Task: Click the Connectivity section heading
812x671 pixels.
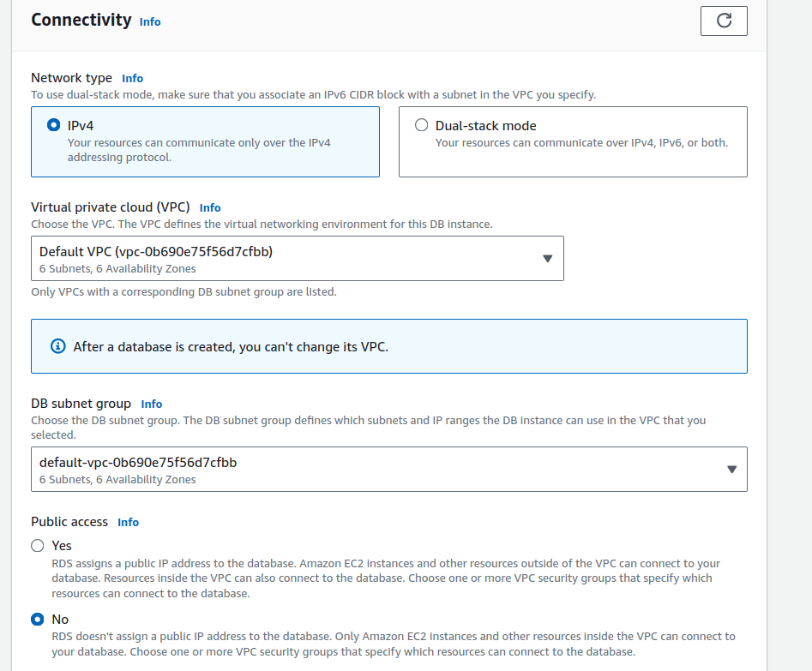Action: click(81, 20)
